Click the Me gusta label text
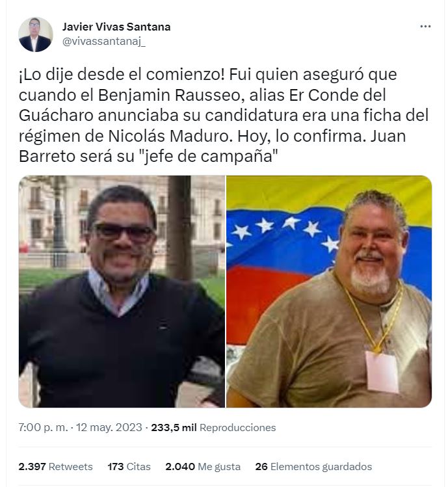 [x=219, y=466]
